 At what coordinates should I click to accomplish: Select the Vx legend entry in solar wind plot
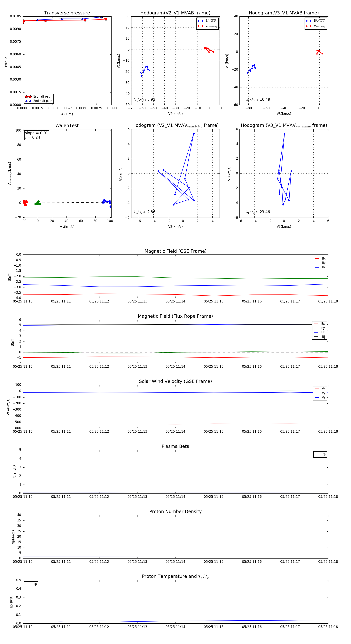click(x=320, y=389)
